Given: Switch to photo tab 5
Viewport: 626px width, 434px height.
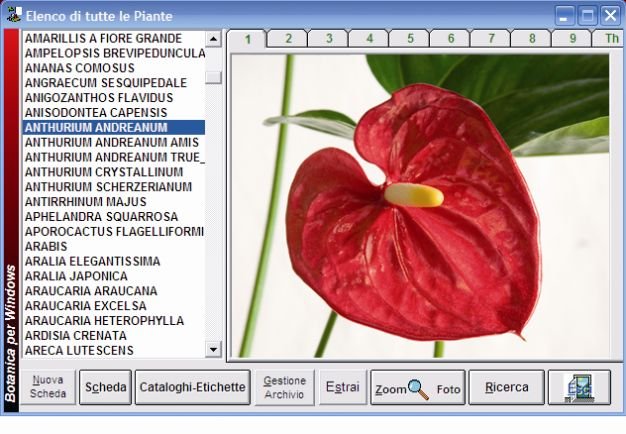Looking at the screenshot, I should click(x=409, y=39).
